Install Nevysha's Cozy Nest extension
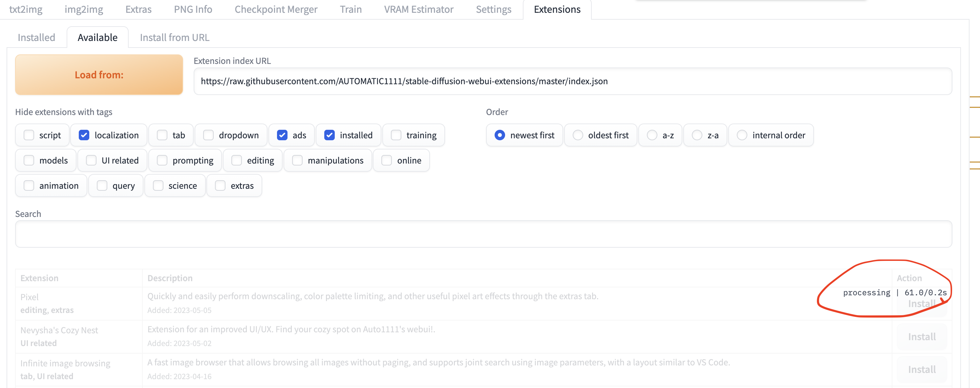This screenshot has height=388, width=980. (x=921, y=337)
